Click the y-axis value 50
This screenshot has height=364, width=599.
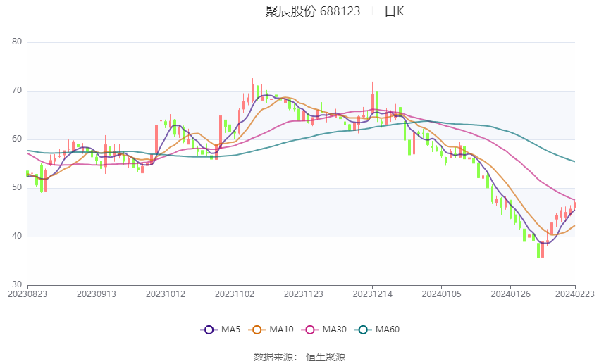pos(17,187)
